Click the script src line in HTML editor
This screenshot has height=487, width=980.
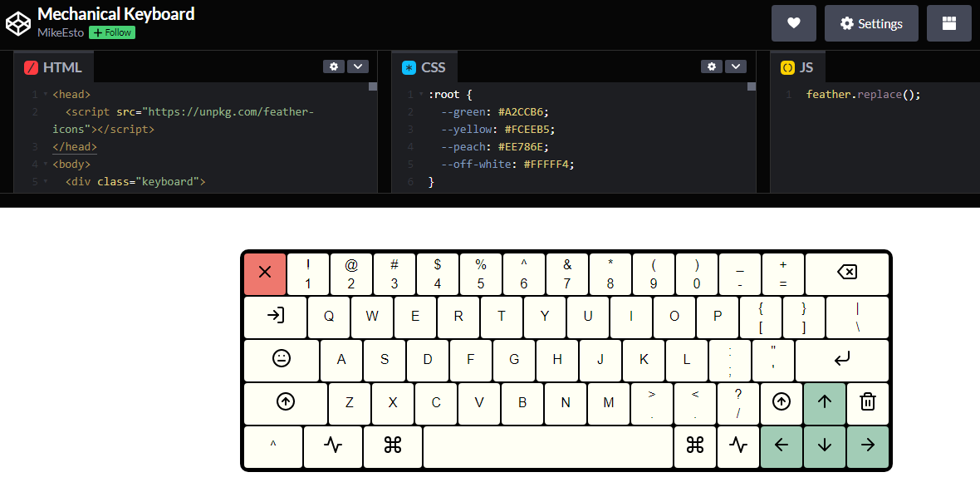pyautogui.click(x=184, y=121)
